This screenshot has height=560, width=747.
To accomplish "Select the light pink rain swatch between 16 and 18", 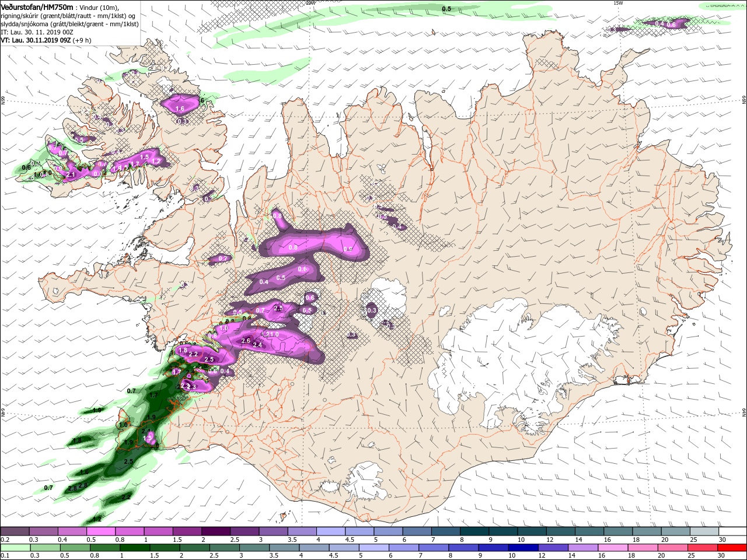I will pos(612,548).
